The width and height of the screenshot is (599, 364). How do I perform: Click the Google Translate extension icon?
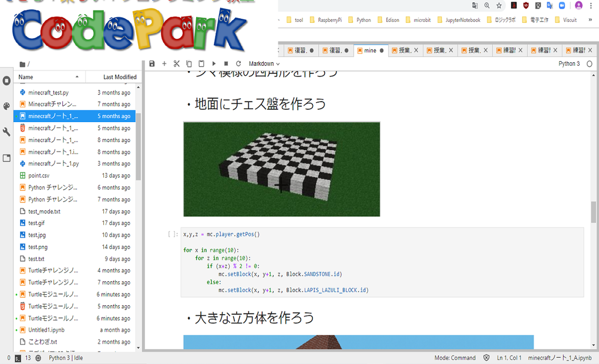(550, 5)
